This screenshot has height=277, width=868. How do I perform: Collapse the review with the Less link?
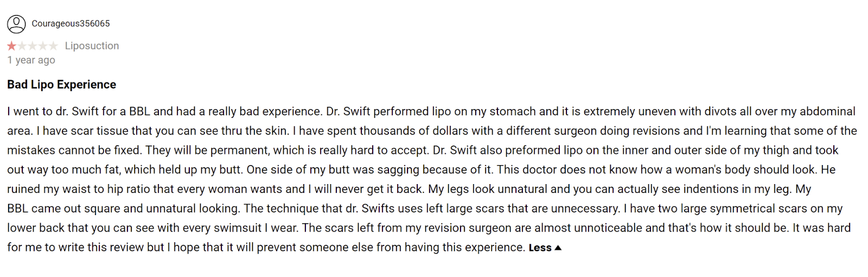(540, 248)
